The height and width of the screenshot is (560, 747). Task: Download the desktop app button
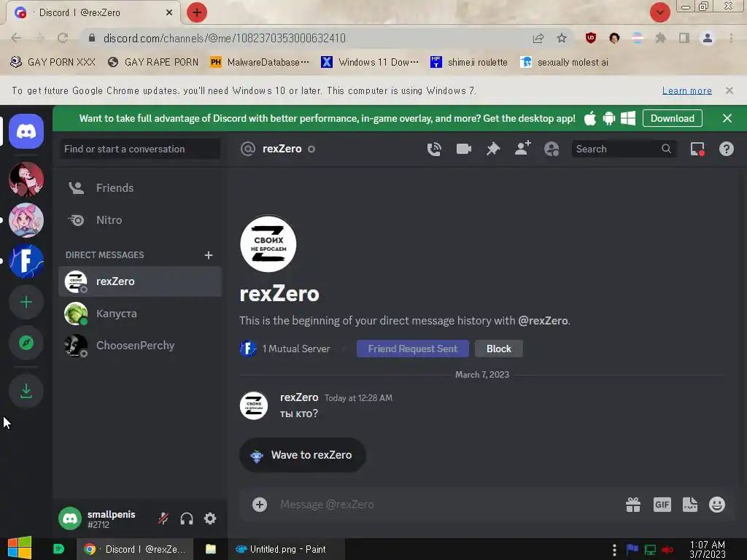point(672,118)
